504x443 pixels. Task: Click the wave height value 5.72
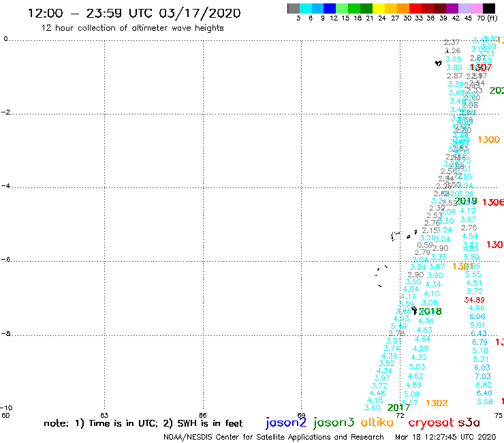point(475,291)
